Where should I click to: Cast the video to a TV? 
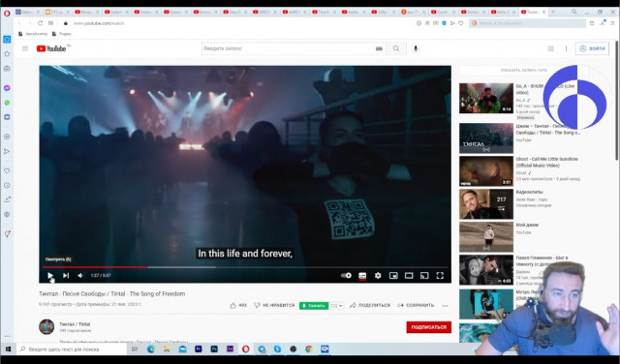[x=424, y=276]
